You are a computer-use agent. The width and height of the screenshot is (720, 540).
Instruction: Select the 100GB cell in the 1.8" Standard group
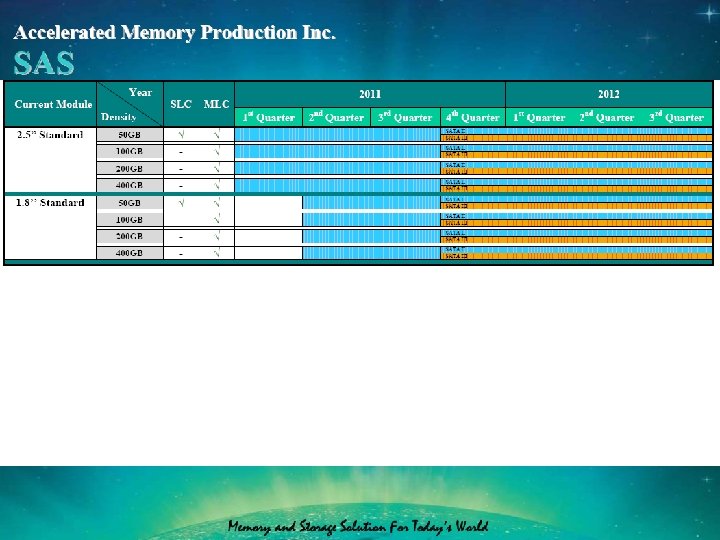[129, 219]
